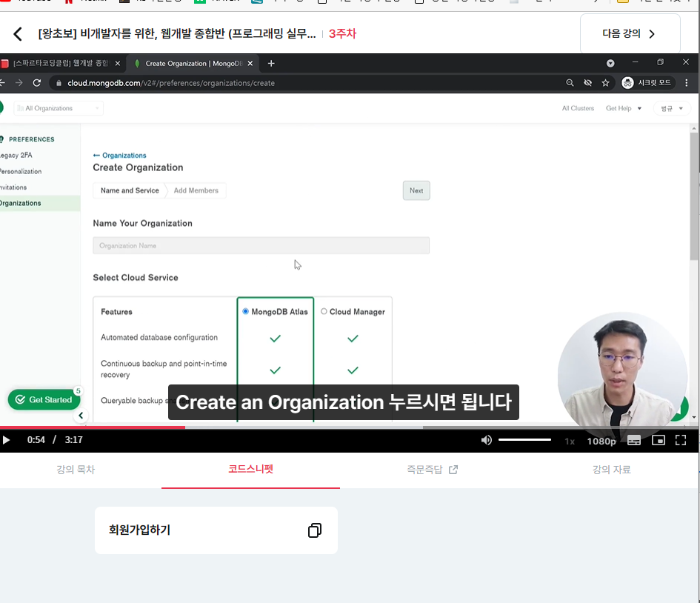Expand the Get Help dropdown
The height and width of the screenshot is (603, 700).
pos(623,108)
